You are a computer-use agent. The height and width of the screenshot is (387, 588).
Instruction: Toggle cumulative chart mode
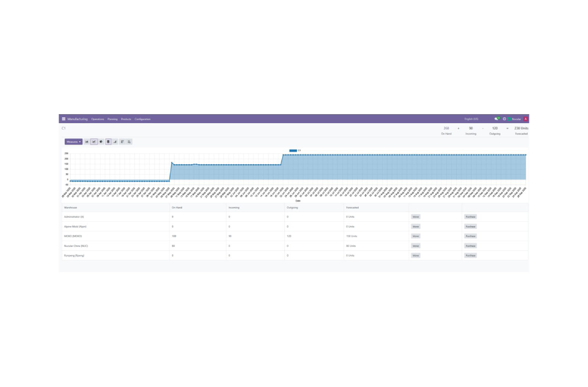[x=115, y=142]
